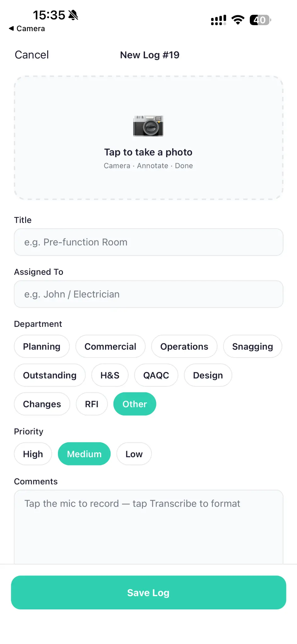The image size is (297, 644).
Task: Select the Snagging department chip
Action: (252, 346)
